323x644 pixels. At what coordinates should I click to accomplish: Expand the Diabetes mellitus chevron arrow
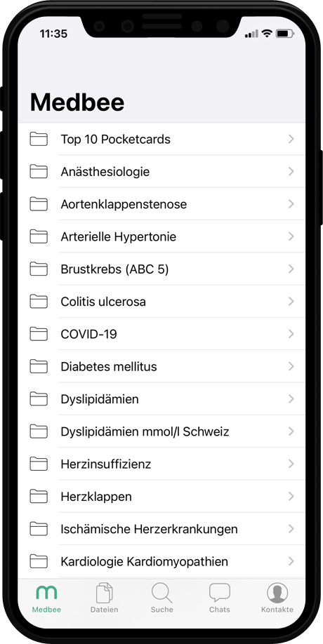[291, 366]
